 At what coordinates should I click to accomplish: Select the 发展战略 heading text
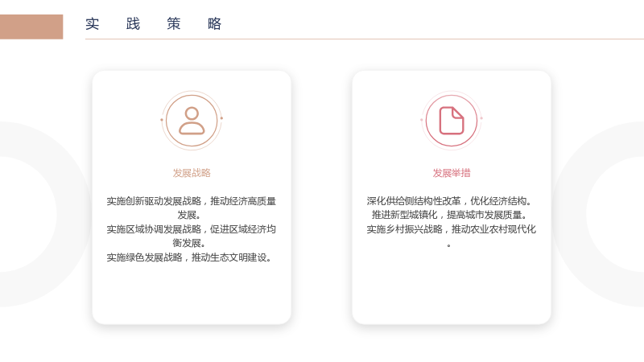tap(192, 173)
